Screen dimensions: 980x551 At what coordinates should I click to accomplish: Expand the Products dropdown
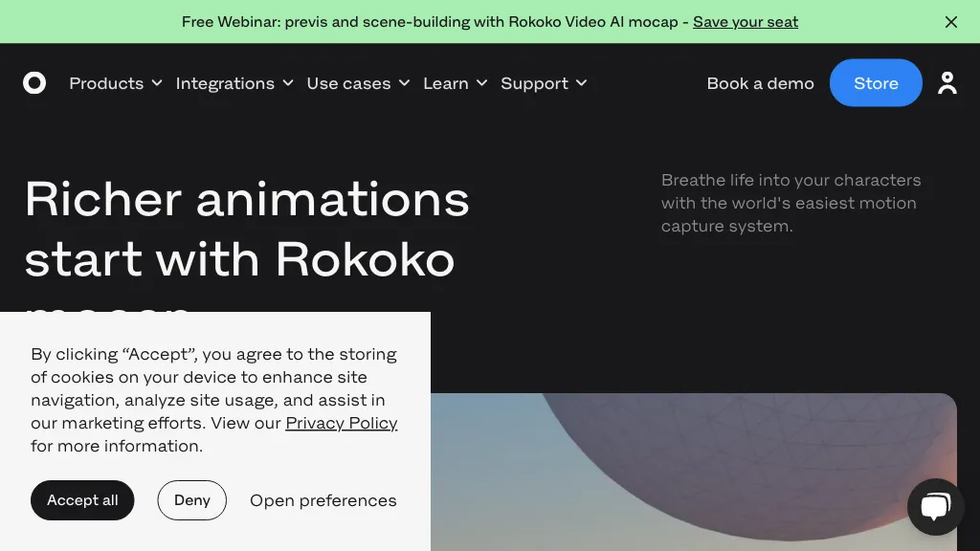click(x=115, y=83)
